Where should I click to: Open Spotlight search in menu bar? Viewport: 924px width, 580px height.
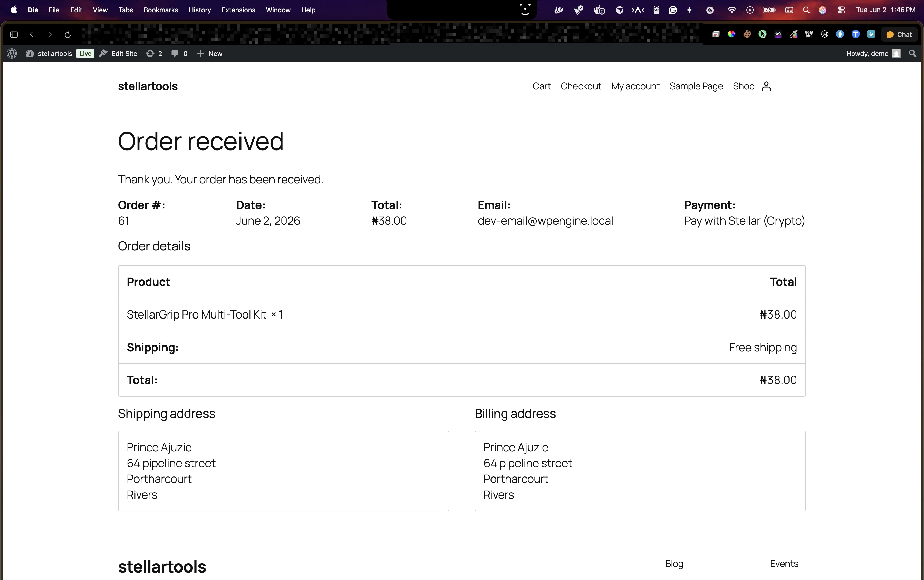806,10
